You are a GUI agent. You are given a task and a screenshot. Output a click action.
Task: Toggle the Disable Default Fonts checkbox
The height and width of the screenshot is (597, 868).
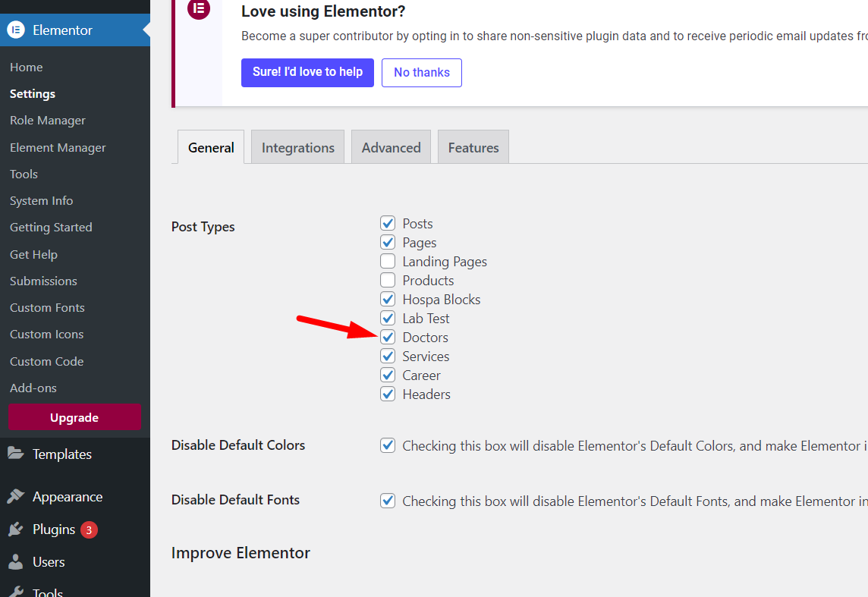tap(388, 501)
